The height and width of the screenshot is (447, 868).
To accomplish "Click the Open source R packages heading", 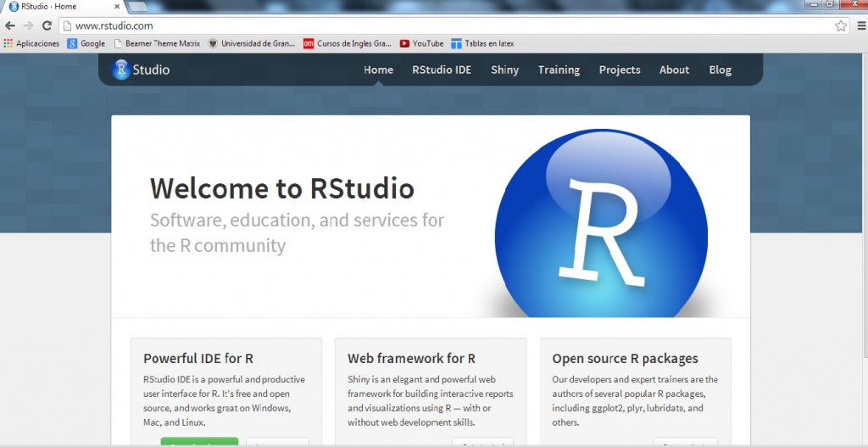I will click(x=625, y=359).
